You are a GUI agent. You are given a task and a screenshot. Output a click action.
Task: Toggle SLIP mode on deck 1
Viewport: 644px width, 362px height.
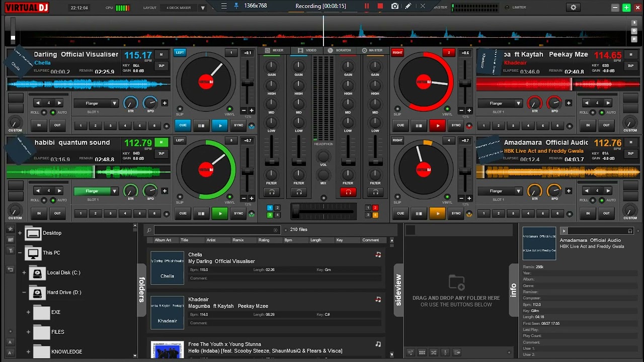[180, 109]
